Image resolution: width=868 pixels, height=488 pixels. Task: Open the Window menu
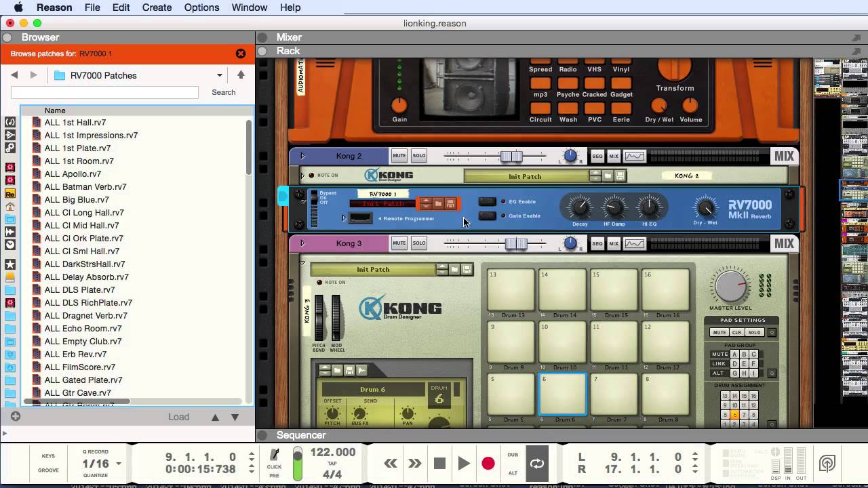[250, 7]
